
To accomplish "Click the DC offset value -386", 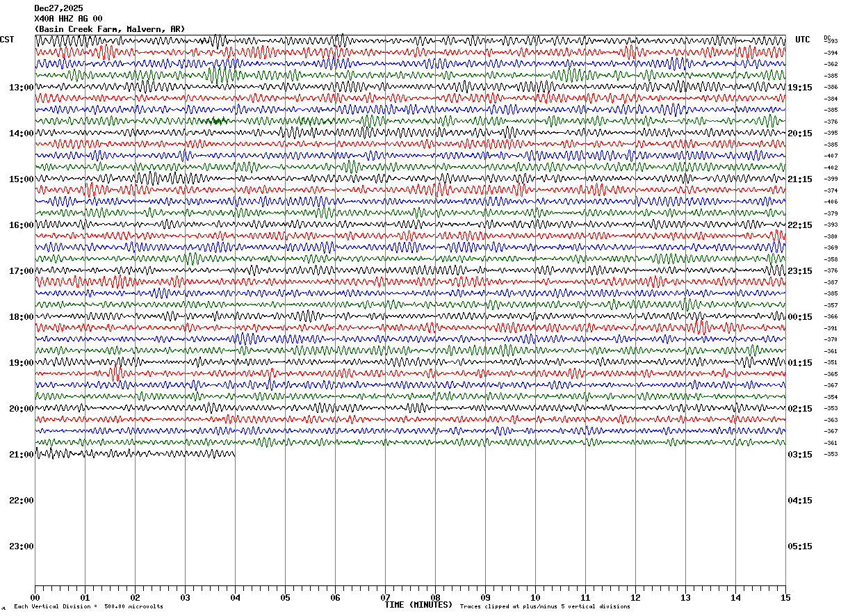I will [831, 87].
